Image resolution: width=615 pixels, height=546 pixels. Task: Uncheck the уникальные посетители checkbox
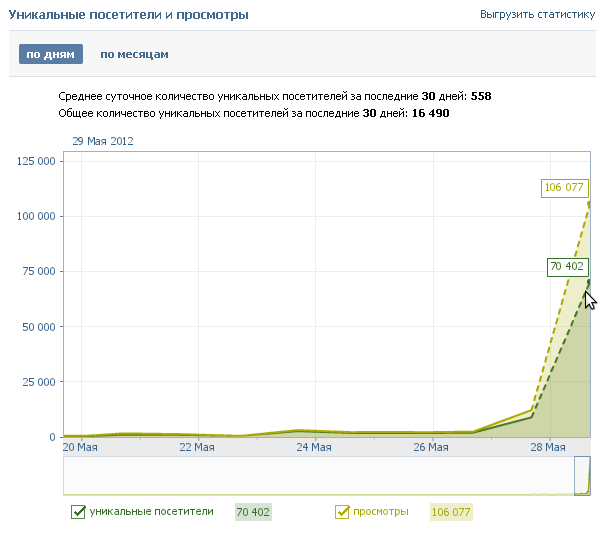click(78, 512)
